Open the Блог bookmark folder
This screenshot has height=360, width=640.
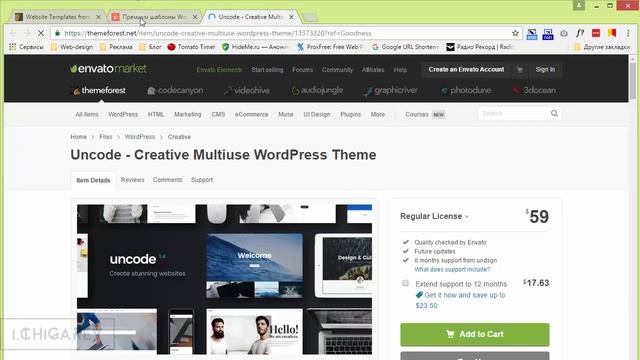[x=151, y=47]
